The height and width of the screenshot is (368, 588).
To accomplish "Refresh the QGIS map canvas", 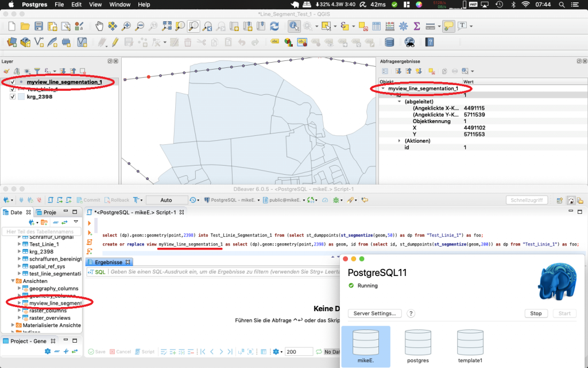I will tap(274, 26).
